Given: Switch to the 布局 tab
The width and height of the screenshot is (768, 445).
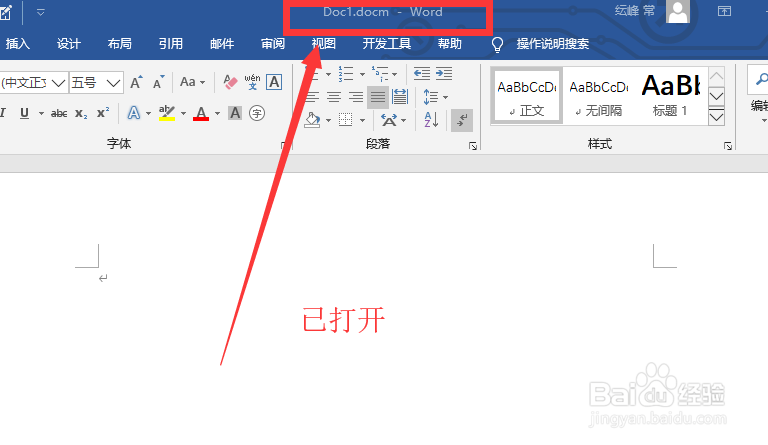Looking at the screenshot, I should 120,44.
